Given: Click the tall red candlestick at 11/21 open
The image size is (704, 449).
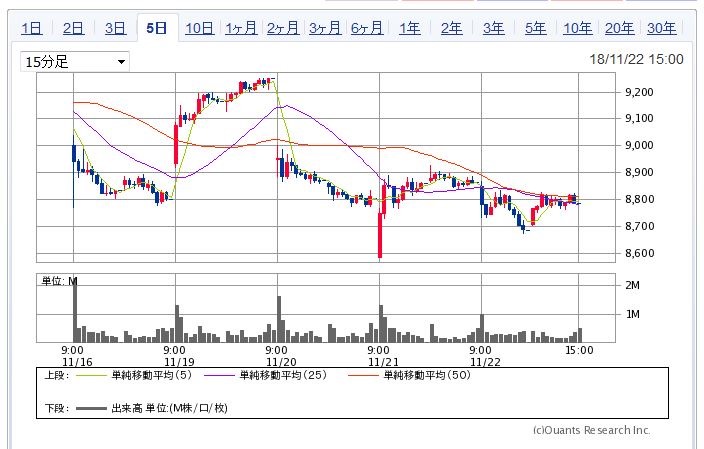Looking at the screenshot, I should click(380, 235).
